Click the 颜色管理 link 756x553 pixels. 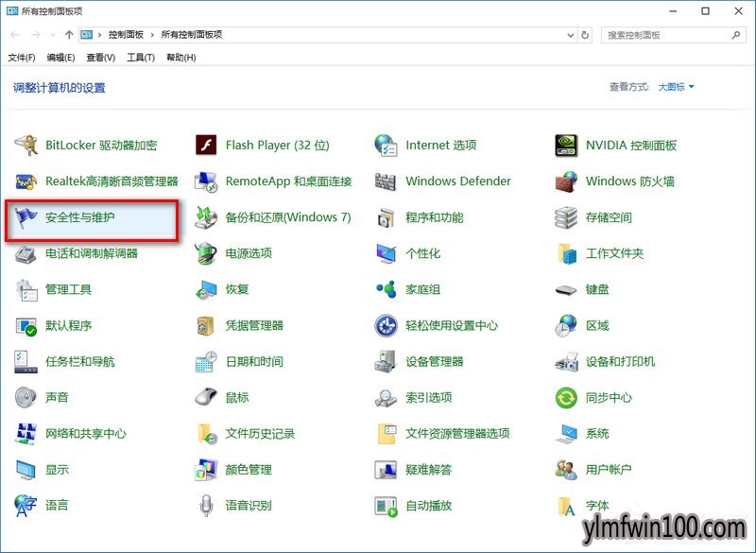click(249, 470)
